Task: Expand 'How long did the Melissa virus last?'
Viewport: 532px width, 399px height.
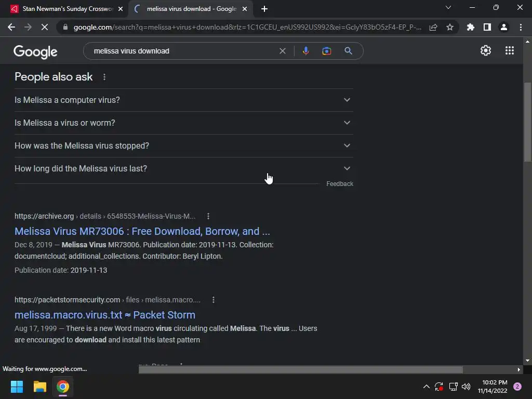Action: [x=183, y=168]
